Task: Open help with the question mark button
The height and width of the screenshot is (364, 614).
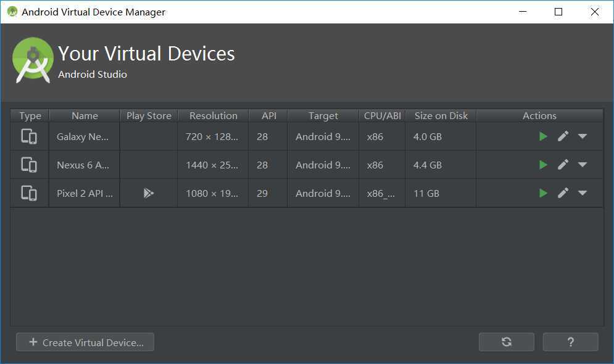Action: (x=571, y=342)
